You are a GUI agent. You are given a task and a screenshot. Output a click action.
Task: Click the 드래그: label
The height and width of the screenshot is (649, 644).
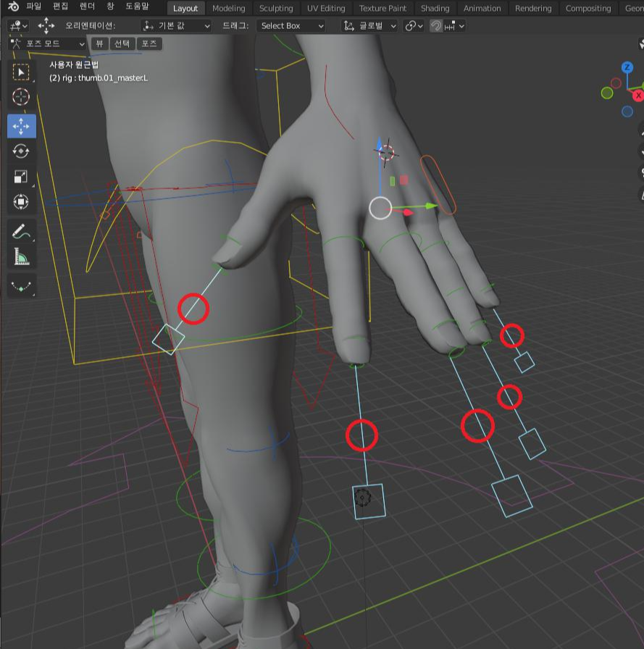pyautogui.click(x=235, y=25)
